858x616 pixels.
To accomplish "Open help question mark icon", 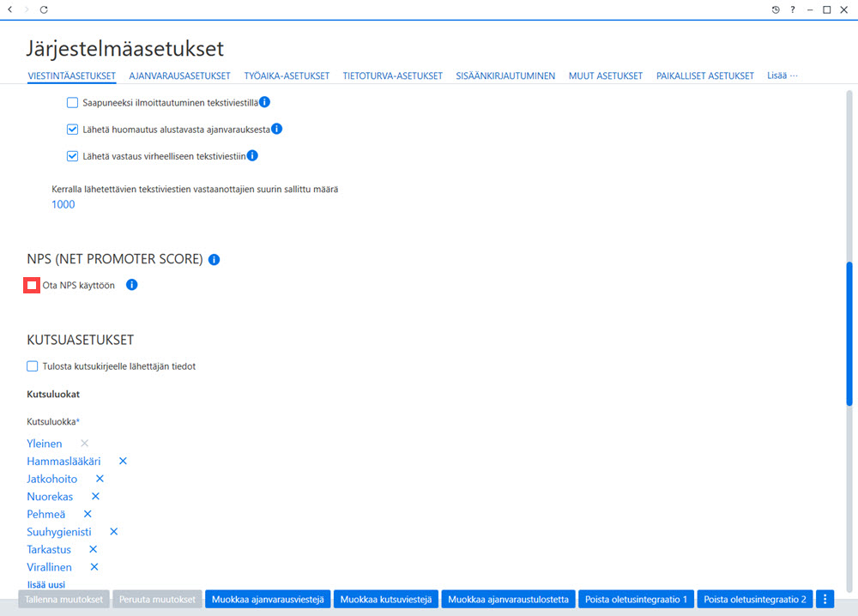I will click(x=792, y=9).
